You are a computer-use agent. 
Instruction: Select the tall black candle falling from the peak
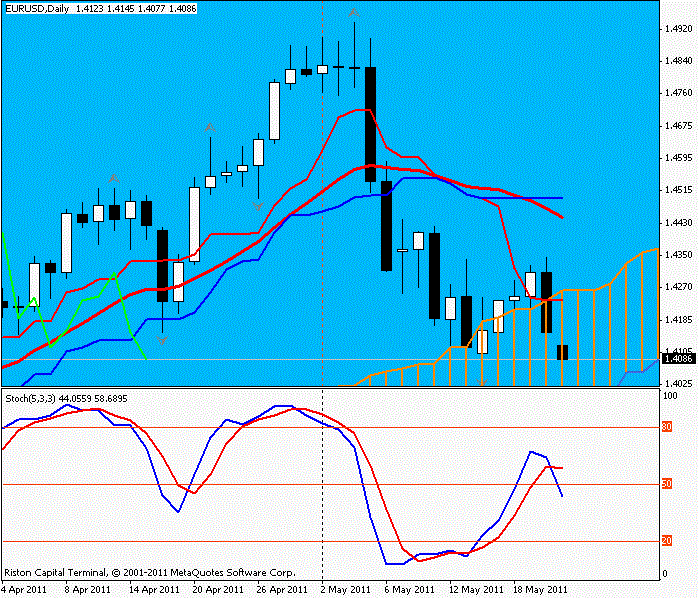click(370, 124)
